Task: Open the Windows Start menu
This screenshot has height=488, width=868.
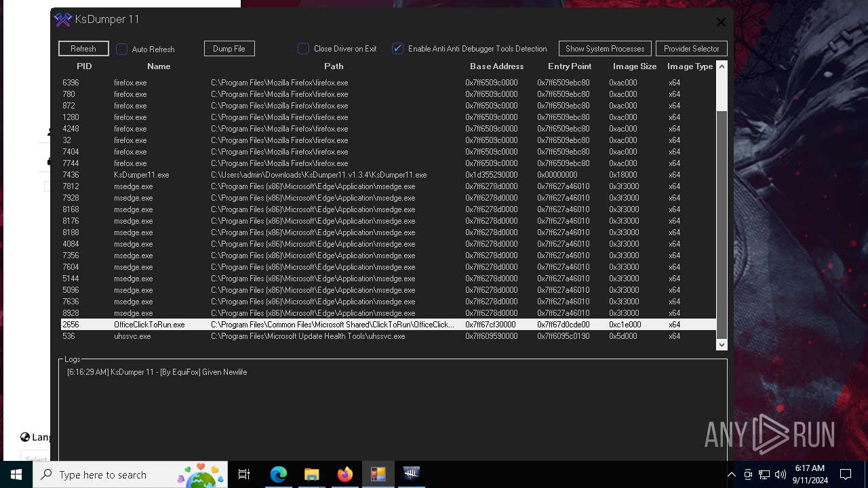Action: tap(16, 474)
